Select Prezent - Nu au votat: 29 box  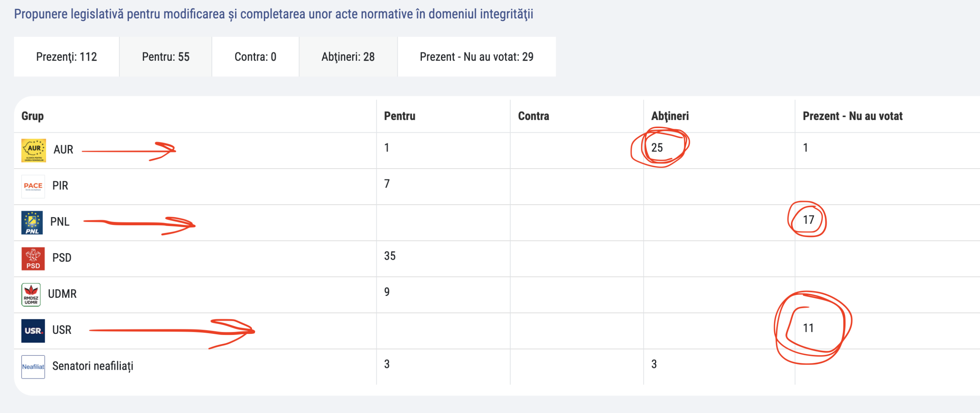[477, 57]
